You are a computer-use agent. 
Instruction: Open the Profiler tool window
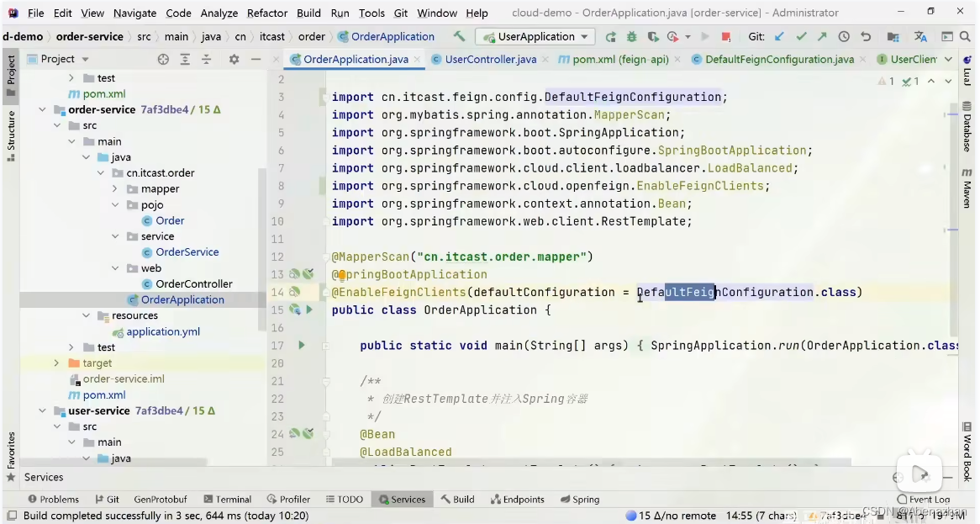point(289,499)
